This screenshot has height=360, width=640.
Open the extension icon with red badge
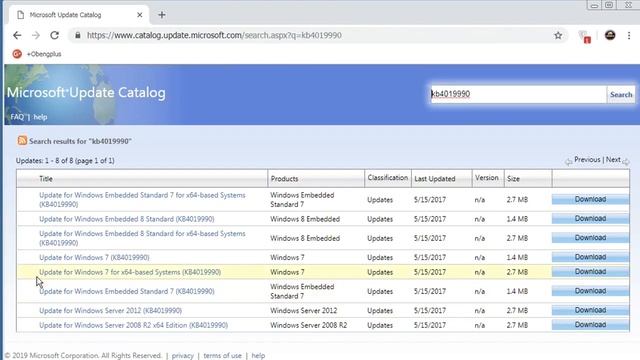pos(585,37)
